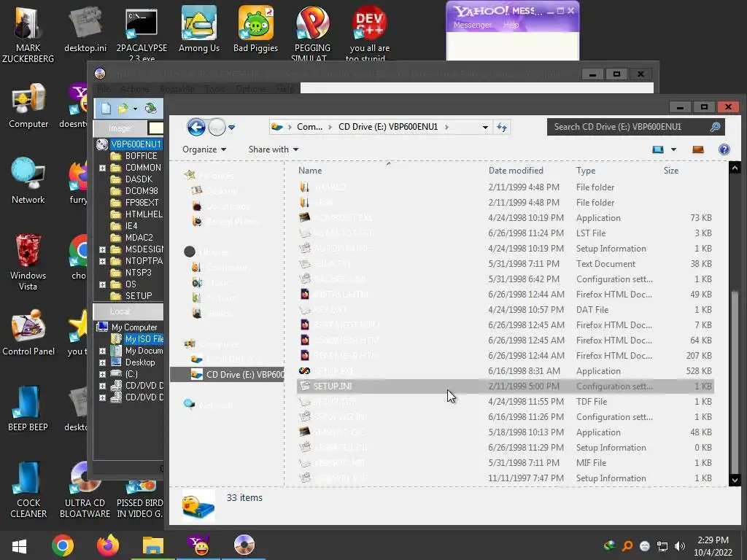Click the CD Drive (E:) VBP600ENU1 breadcrumb

click(388, 127)
